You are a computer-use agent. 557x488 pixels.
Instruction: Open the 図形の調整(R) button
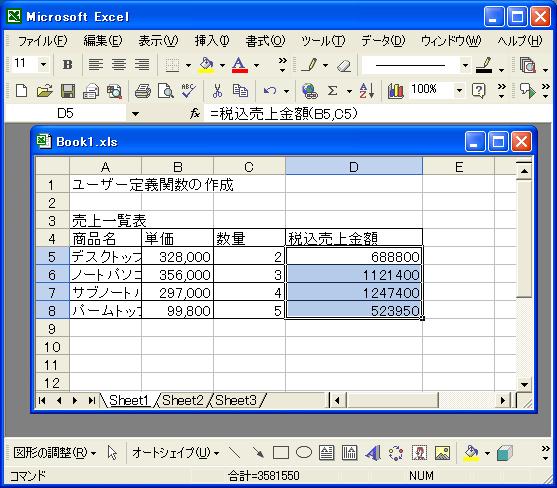(x=54, y=453)
